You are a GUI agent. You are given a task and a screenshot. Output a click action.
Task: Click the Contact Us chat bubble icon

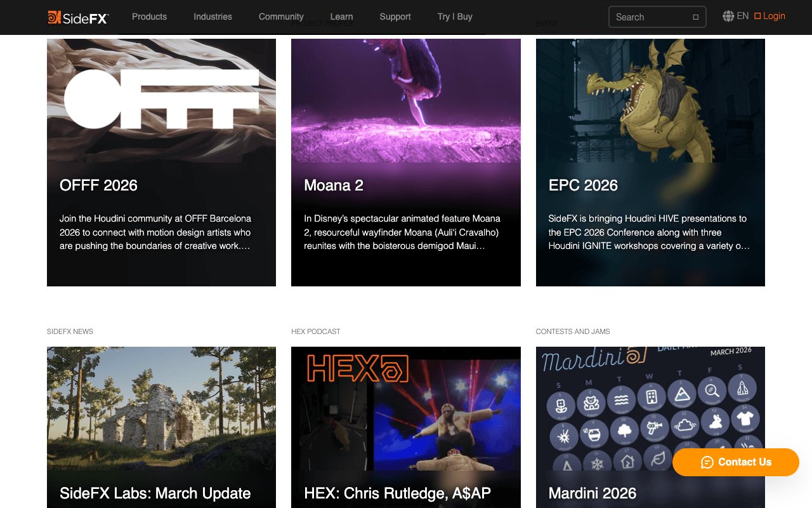(x=707, y=462)
